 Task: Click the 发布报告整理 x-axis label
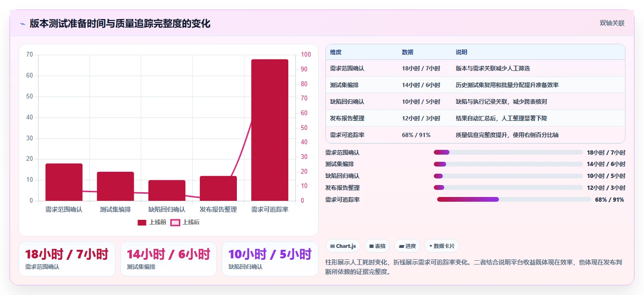point(218,209)
